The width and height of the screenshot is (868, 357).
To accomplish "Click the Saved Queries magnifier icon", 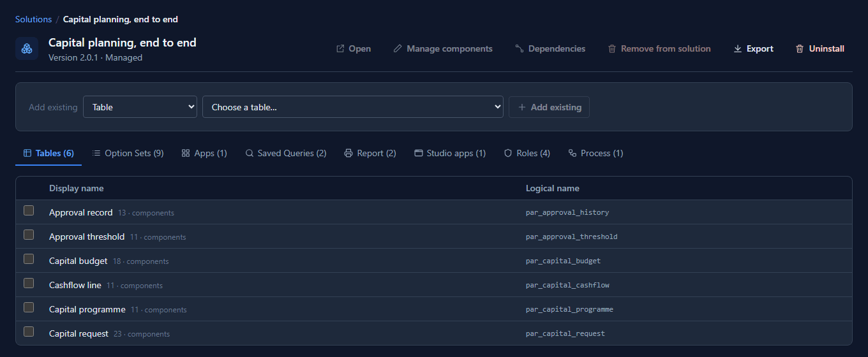I will pos(250,153).
